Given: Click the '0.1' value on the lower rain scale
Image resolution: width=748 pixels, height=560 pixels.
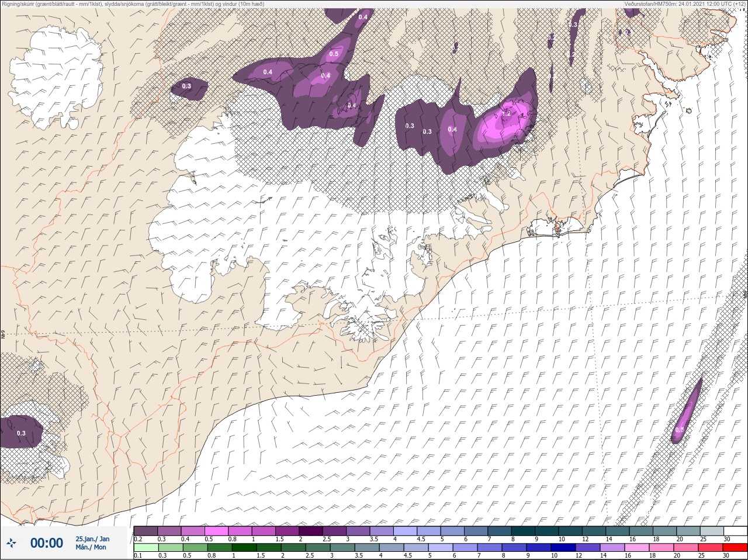Looking at the screenshot, I should click(x=137, y=555).
